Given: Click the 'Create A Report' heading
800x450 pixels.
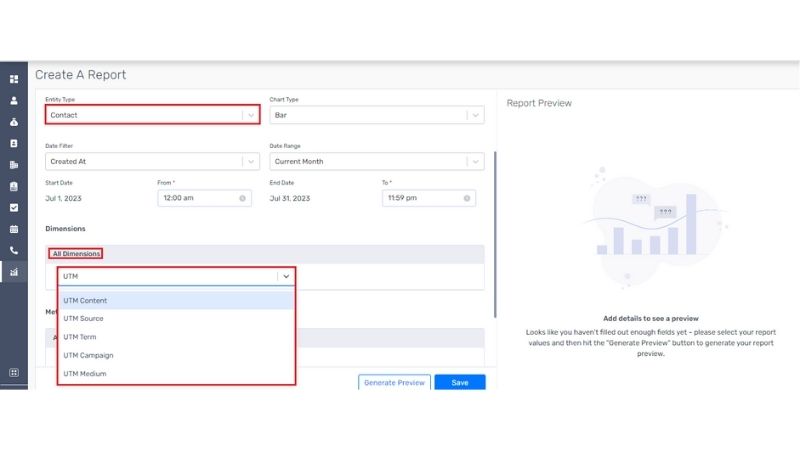Looking at the screenshot, I should point(81,74).
